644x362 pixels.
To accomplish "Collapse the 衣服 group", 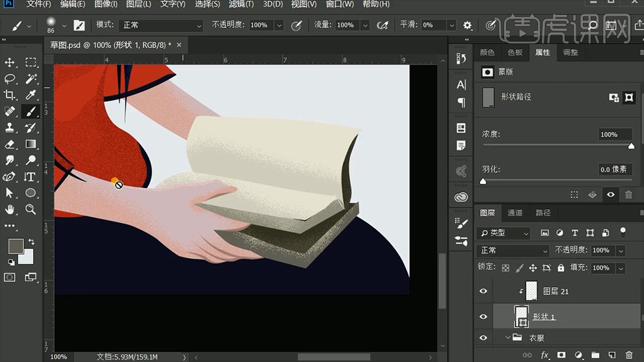I will click(508, 337).
